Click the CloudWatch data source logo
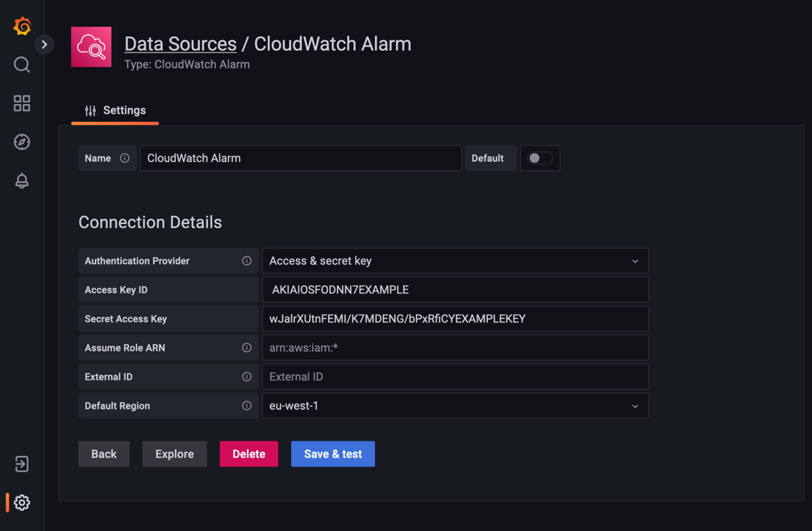 tap(91, 47)
